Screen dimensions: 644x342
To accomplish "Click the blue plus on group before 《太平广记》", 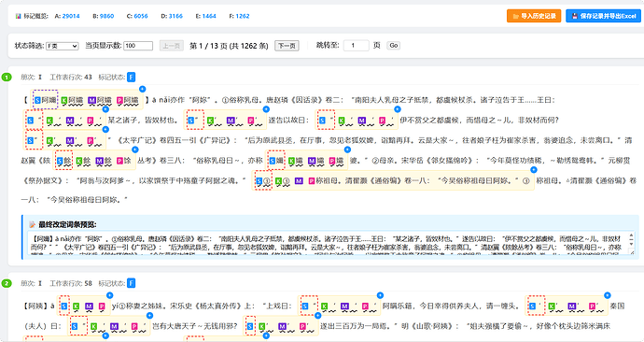I will coord(105,129).
